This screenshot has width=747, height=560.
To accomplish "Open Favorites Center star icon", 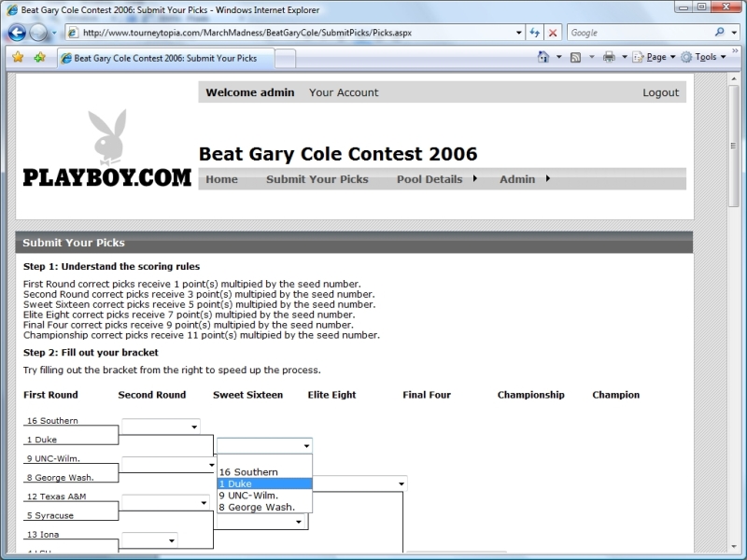I will click(18, 58).
